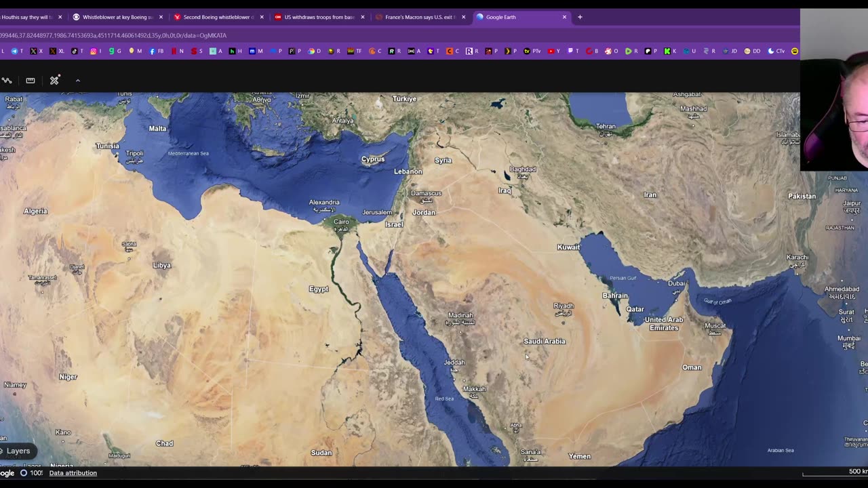Open the YouTube bookmark labeled Y
868x488 pixels.
[554, 51]
